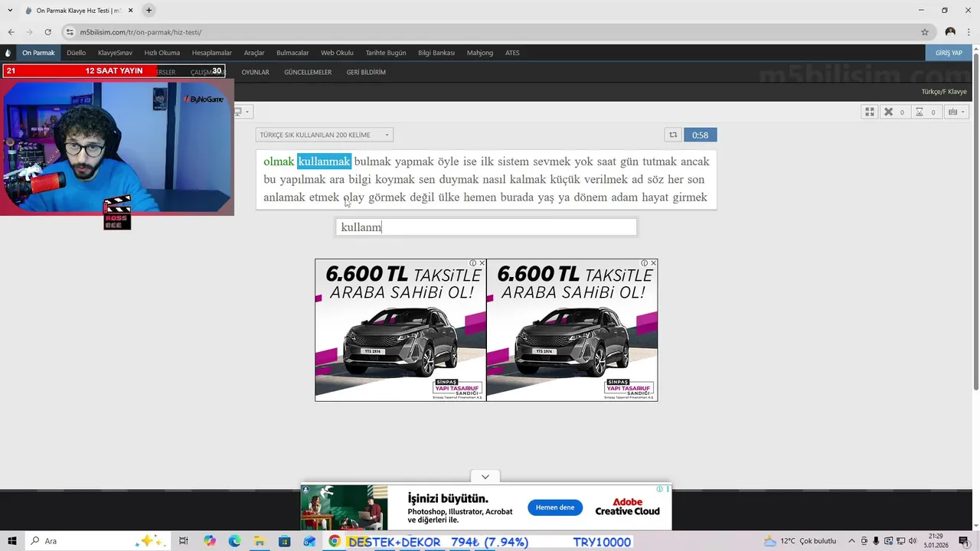This screenshot has height=551, width=980.
Task: Open the Chrome three-dot menu
Action: click(969, 32)
